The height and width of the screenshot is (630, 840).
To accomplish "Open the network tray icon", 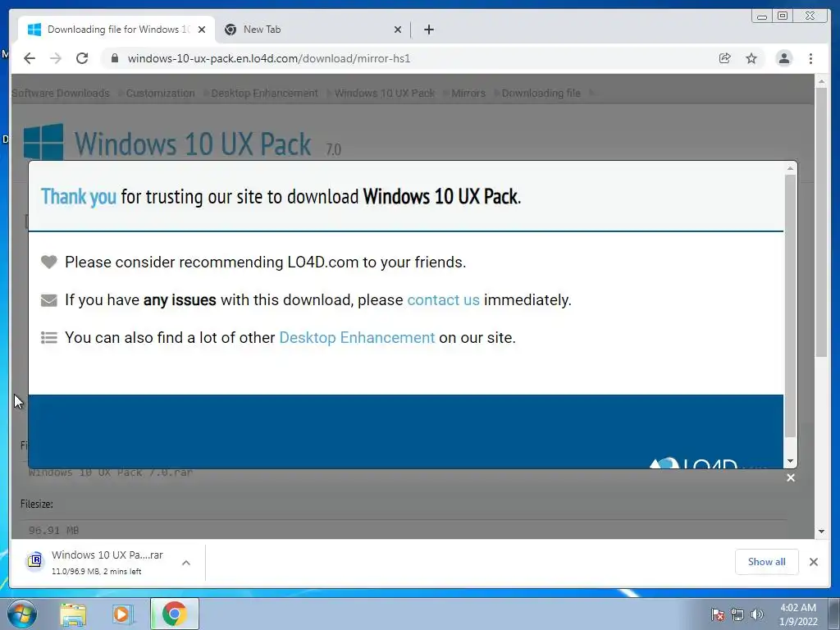I will tap(737, 614).
